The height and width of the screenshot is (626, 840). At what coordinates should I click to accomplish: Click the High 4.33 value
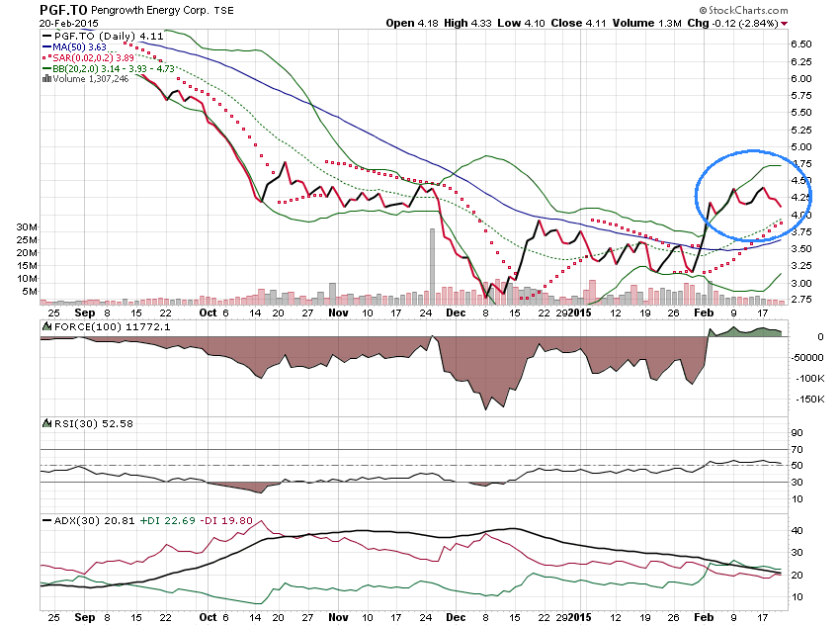point(467,23)
